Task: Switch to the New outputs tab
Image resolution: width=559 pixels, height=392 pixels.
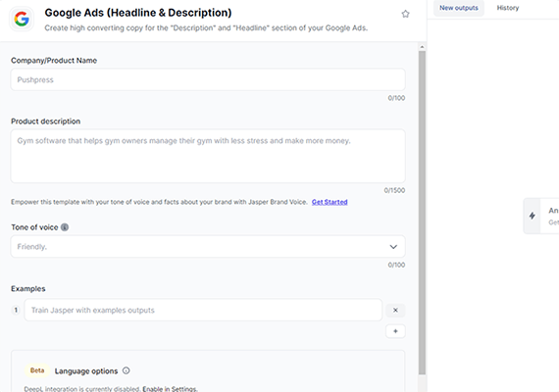Action: point(458,8)
